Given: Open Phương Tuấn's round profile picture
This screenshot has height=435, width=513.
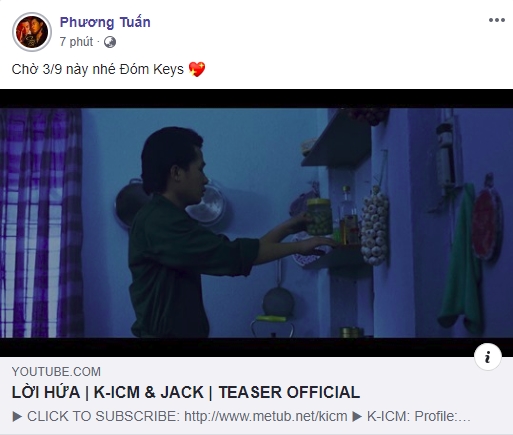Looking at the screenshot, I should 32,32.
